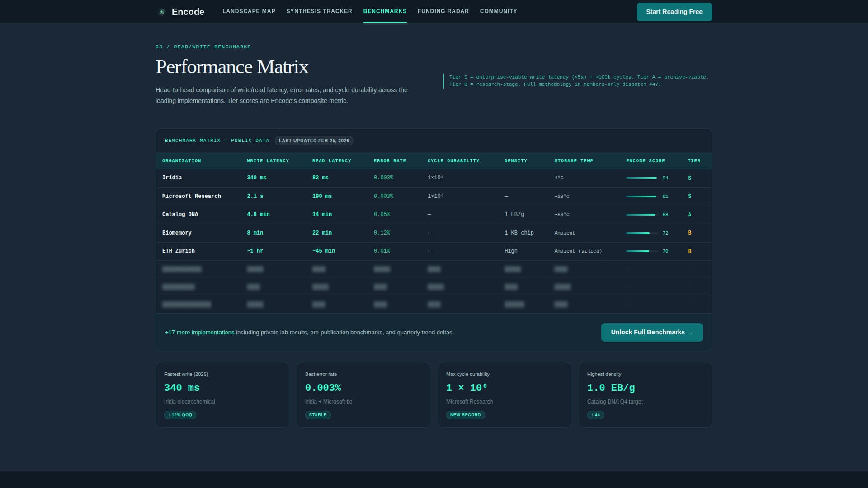Click the Start Reading Free button
The height and width of the screenshot is (488, 868).
coord(674,12)
